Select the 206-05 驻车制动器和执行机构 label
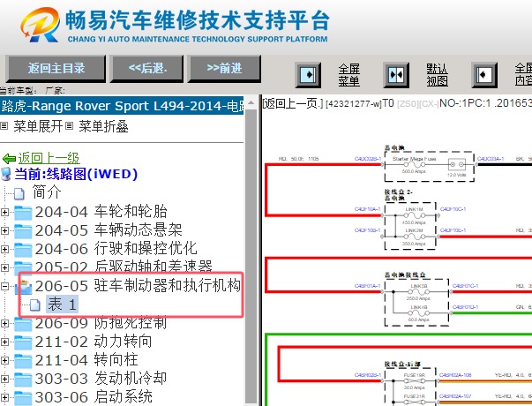 [138, 285]
